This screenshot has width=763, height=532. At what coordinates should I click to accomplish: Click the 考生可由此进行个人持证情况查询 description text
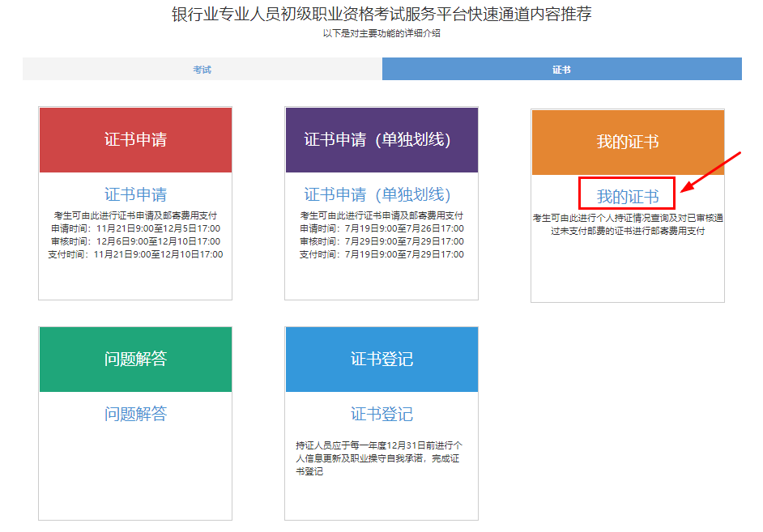coord(628,224)
